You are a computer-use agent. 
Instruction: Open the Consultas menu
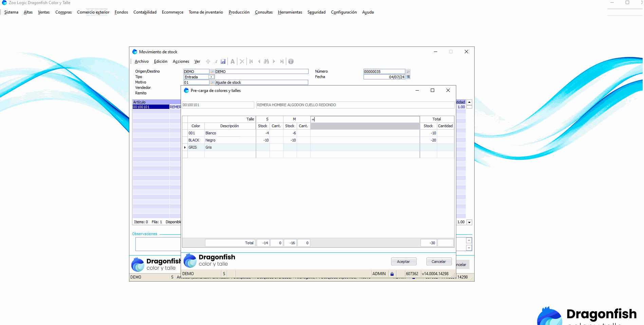coord(264,12)
